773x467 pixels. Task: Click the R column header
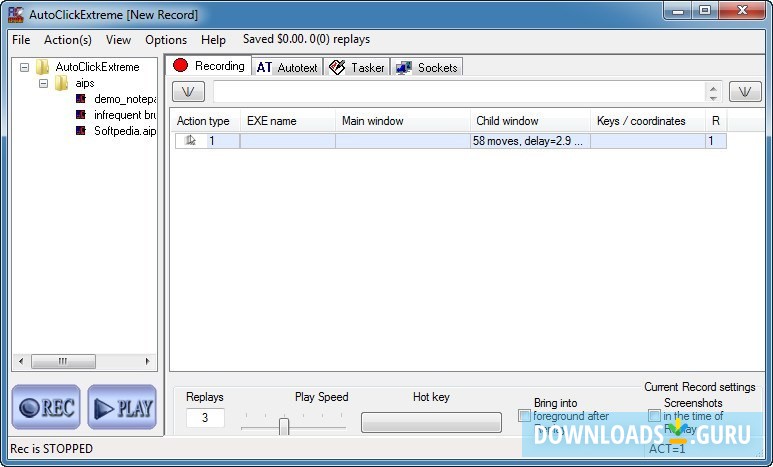pos(716,121)
